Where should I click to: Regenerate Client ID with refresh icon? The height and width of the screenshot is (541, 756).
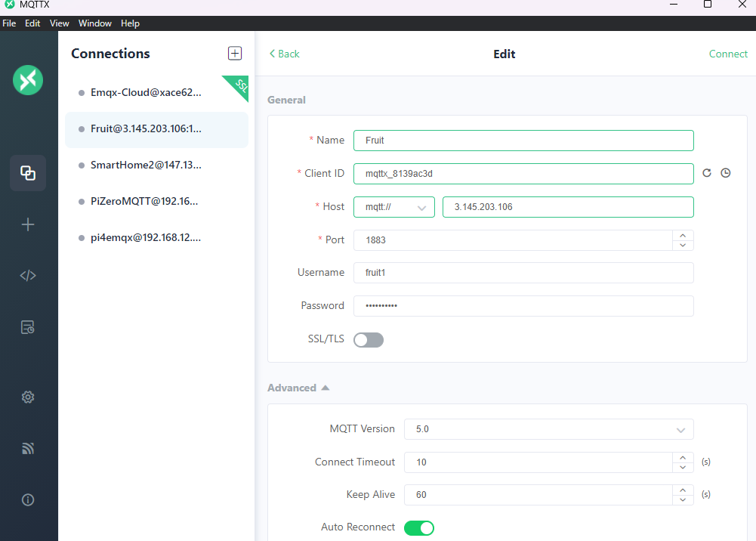click(707, 173)
